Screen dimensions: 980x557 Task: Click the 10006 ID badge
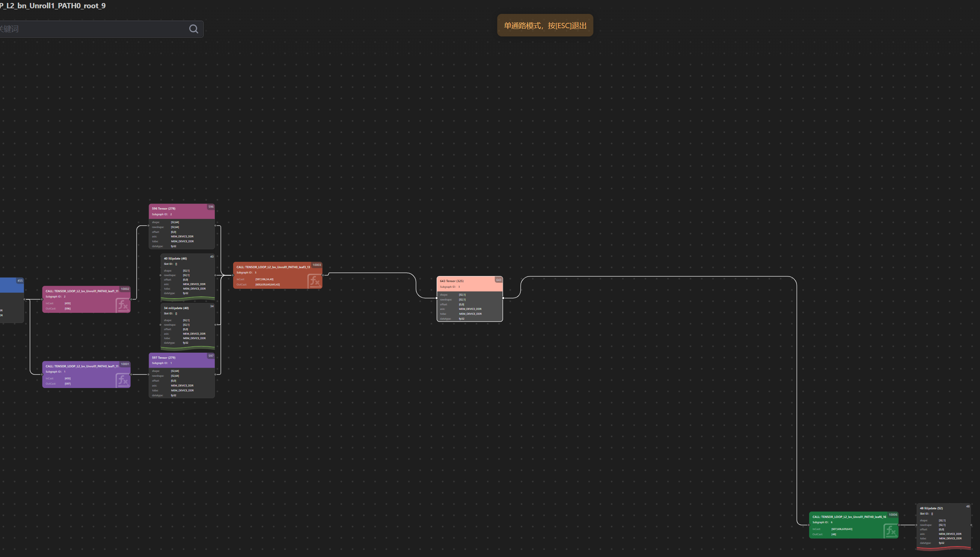pyautogui.click(x=893, y=515)
